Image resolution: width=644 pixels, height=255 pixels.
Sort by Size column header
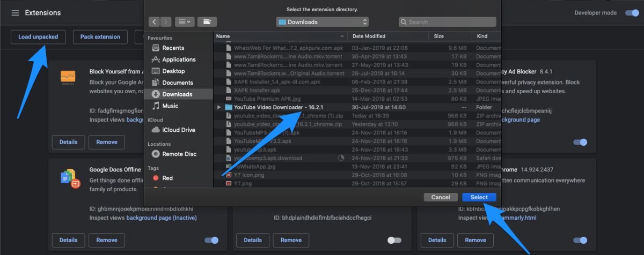pos(439,36)
